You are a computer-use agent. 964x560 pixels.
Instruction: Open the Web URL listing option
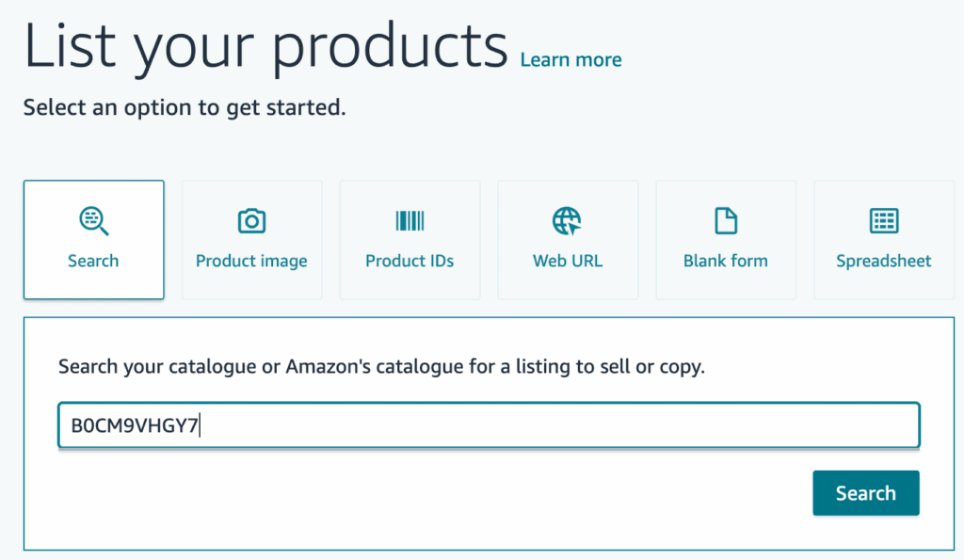[x=568, y=261]
